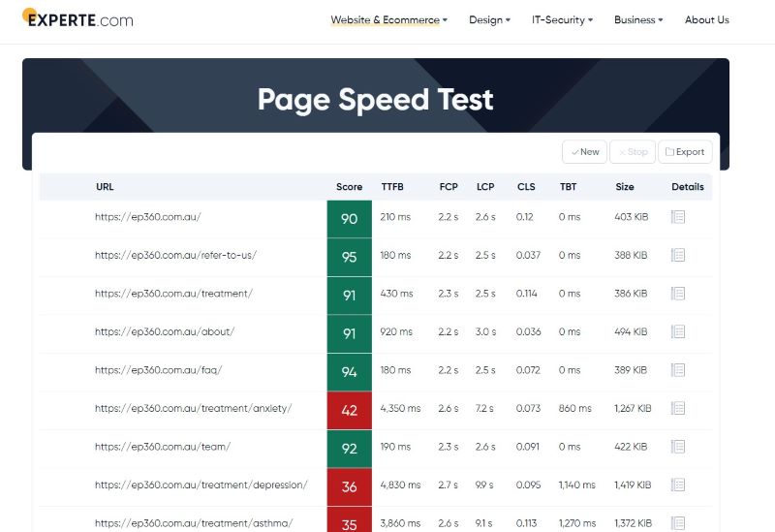Expand the Website & Ecommerce menu
Viewport: 775px width, 532px height.
point(389,20)
